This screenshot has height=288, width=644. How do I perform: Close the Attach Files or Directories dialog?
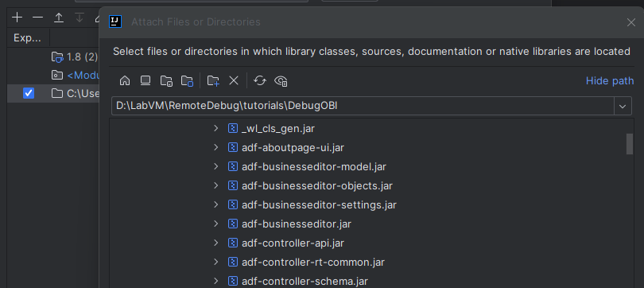click(631, 22)
